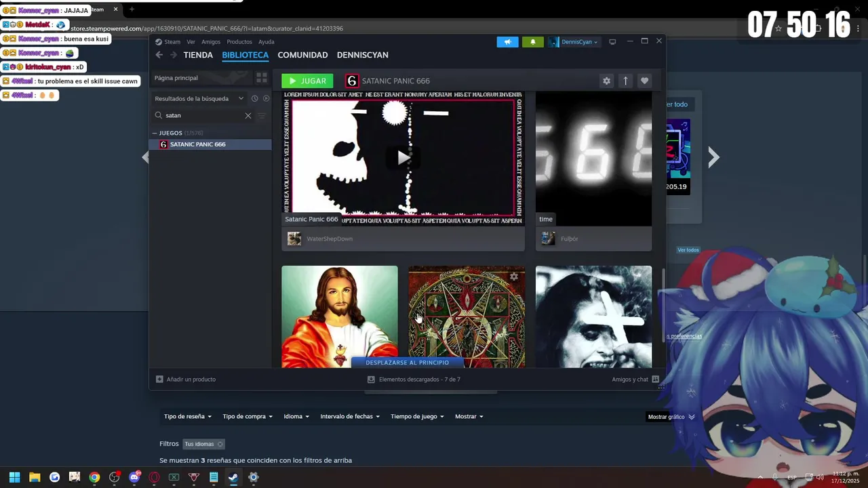Open the Productos menu
This screenshot has width=868, height=488.
pyautogui.click(x=239, y=42)
